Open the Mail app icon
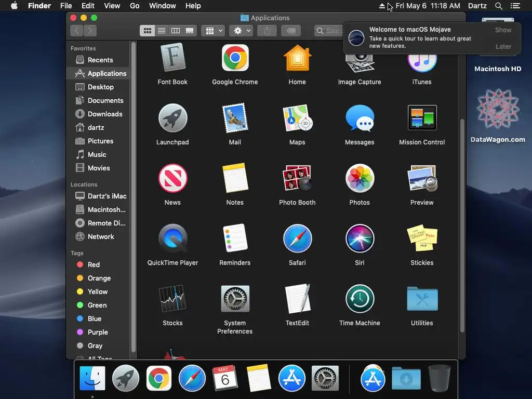The image size is (532, 399). click(235, 118)
